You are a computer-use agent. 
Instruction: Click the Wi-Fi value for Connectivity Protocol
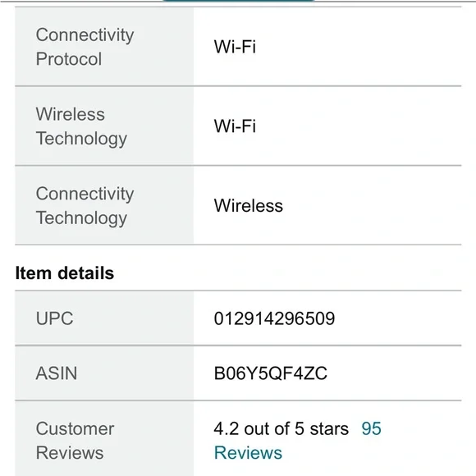(x=235, y=47)
